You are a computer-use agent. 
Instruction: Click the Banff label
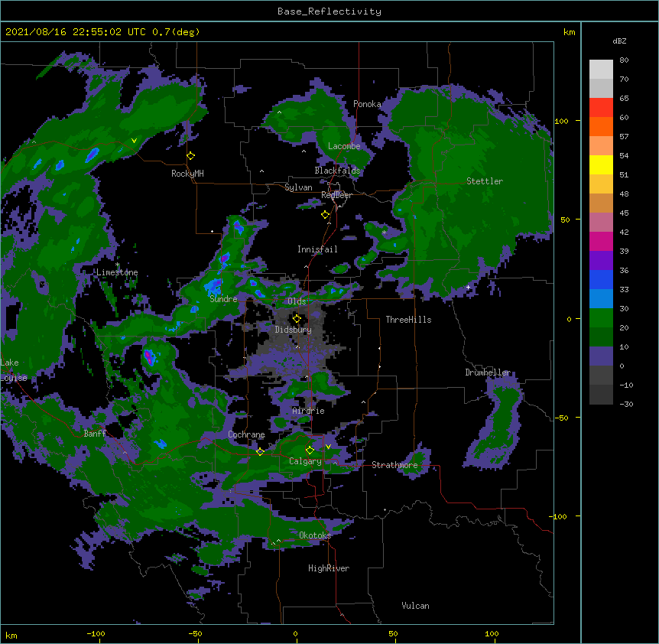pyautogui.click(x=95, y=434)
